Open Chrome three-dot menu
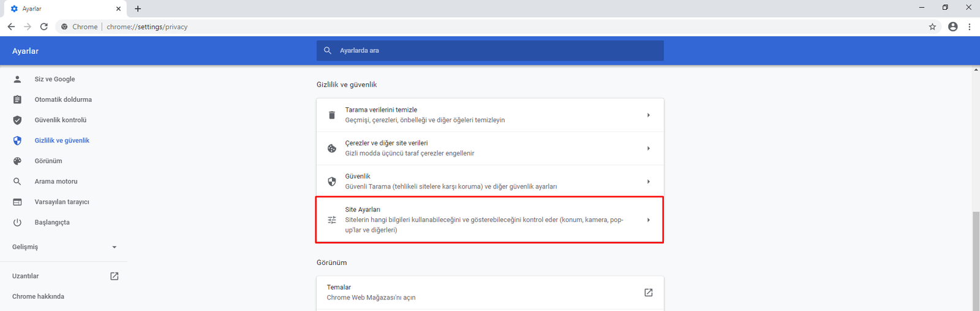The image size is (980, 311). coord(969,27)
